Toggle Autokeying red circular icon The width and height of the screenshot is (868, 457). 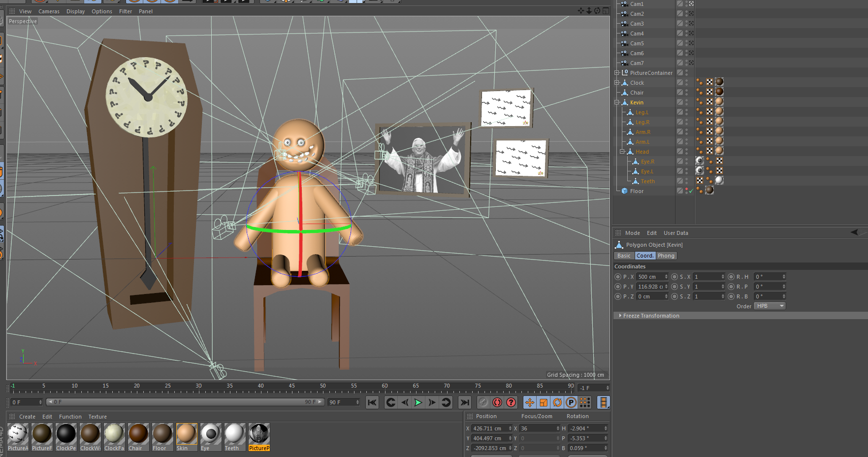[x=497, y=402]
